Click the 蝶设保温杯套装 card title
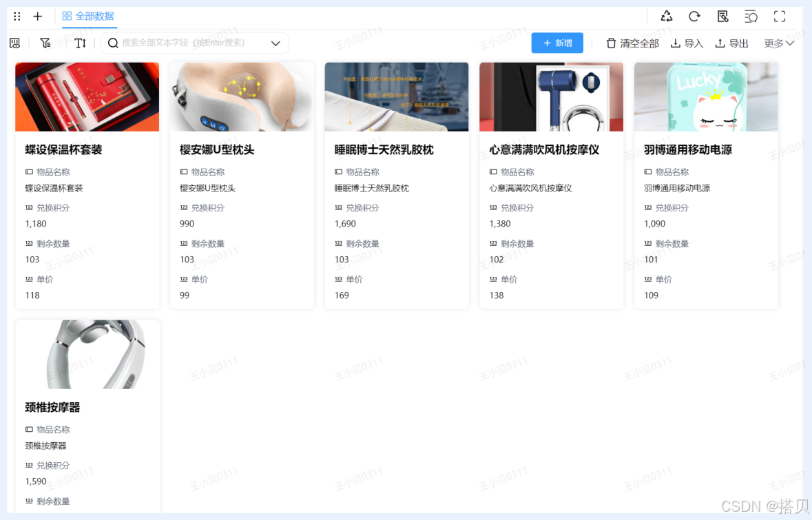Image resolution: width=812 pixels, height=520 pixels. [63, 149]
